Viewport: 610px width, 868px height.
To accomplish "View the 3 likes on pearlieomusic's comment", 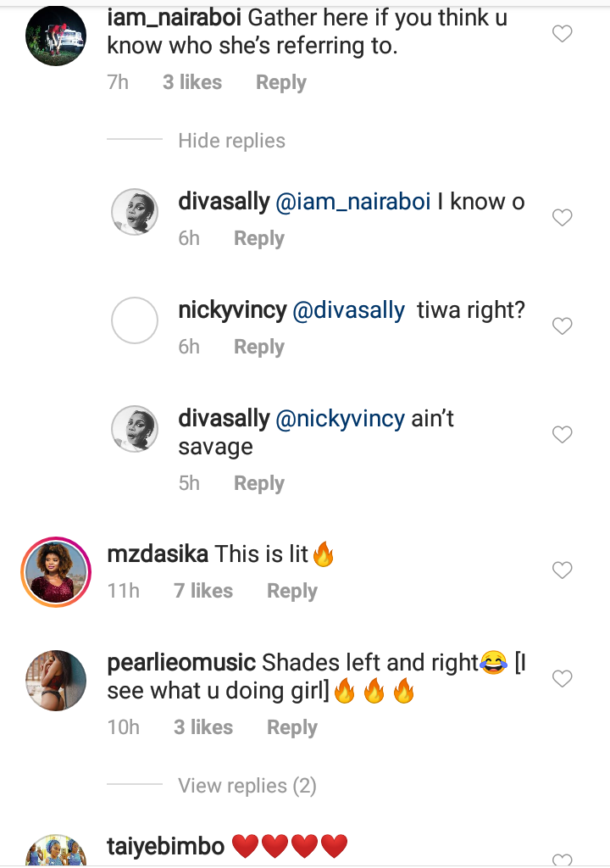I will [203, 727].
